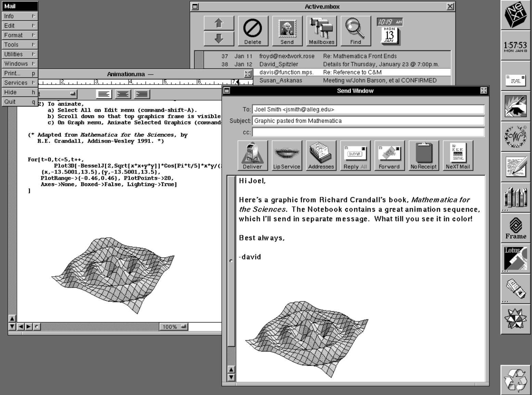Select Susan_Askanas meeting message
The width and height of the screenshot is (532, 395).
click(352, 80)
